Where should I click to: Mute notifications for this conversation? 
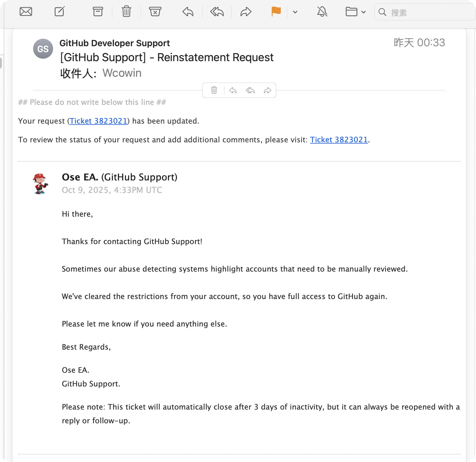tap(322, 12)
